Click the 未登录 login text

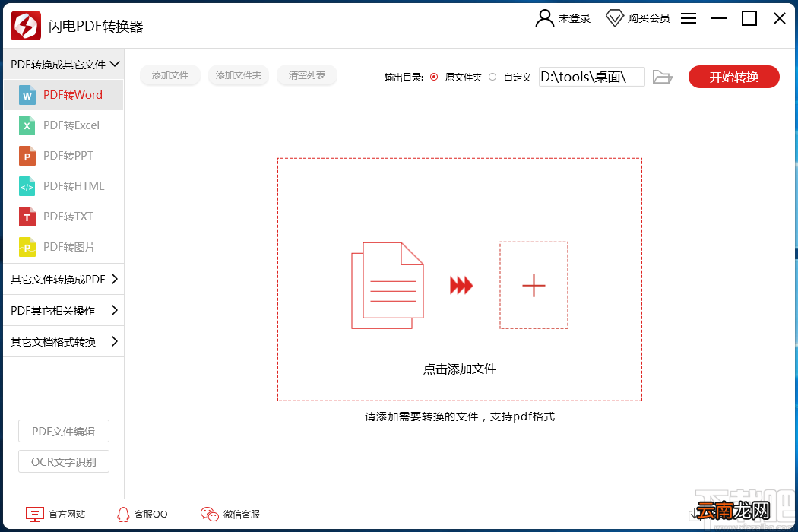[575, 18]
